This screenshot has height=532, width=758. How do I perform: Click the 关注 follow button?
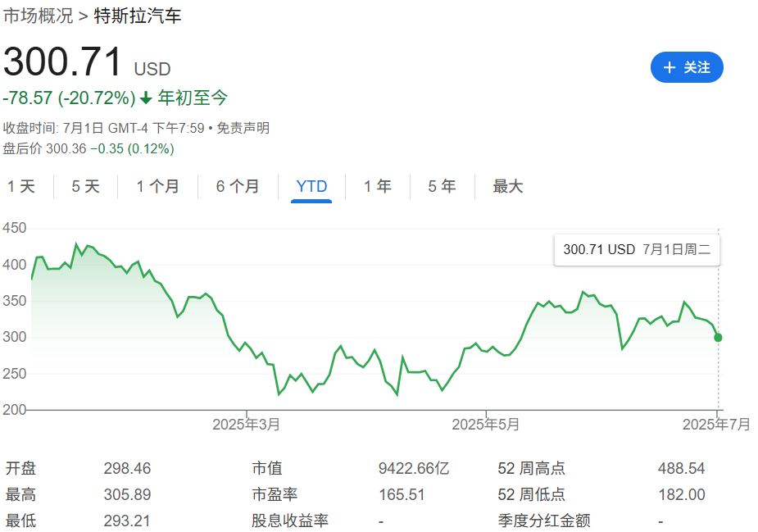[x=687, y=67]
